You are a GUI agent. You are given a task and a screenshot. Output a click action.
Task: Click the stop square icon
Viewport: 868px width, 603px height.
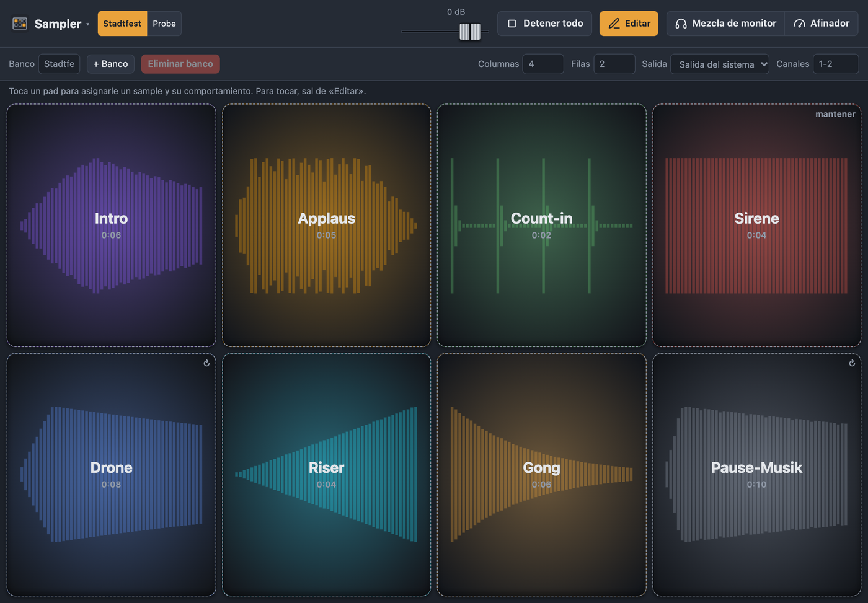point(511,24)
